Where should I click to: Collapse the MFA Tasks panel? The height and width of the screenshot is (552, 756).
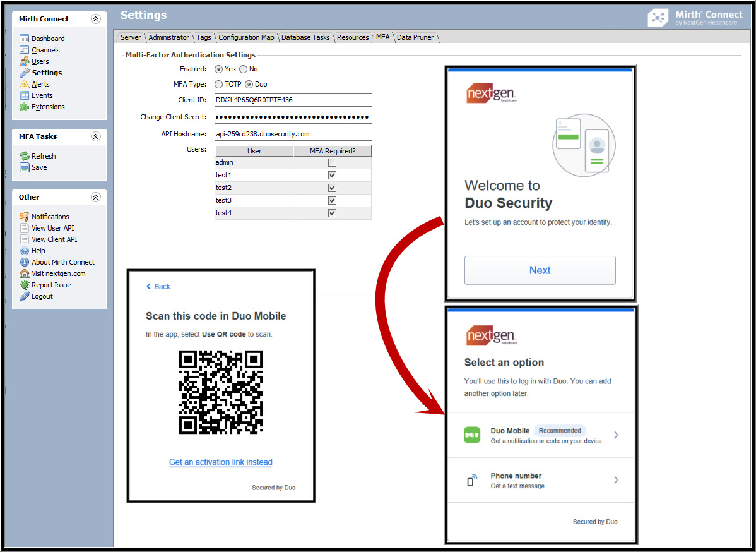(96, 136)
